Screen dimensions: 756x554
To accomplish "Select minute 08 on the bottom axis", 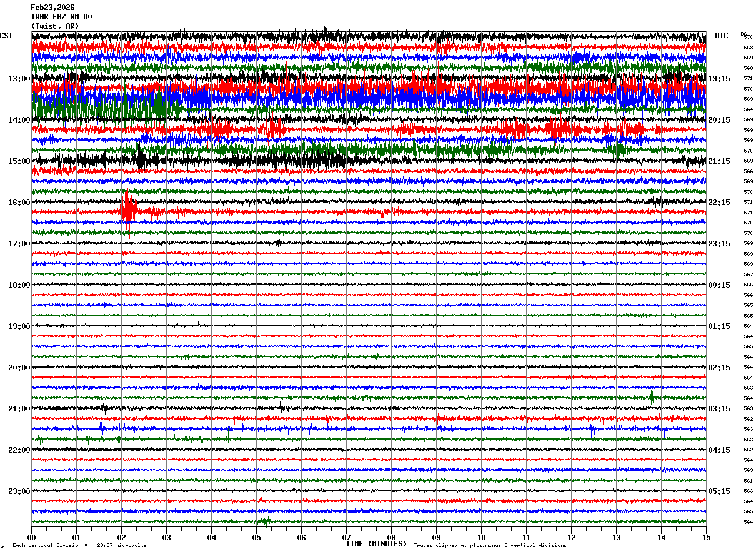I will tap(391, 537).
